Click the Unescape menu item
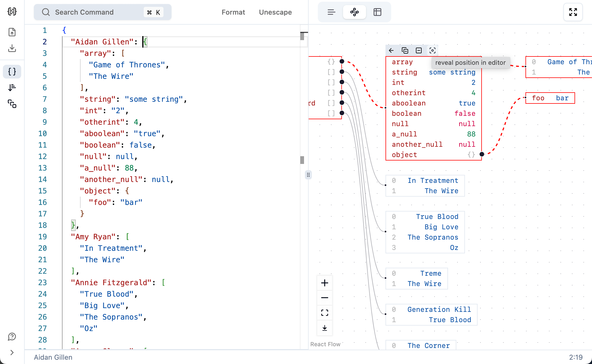 [276, 12]
